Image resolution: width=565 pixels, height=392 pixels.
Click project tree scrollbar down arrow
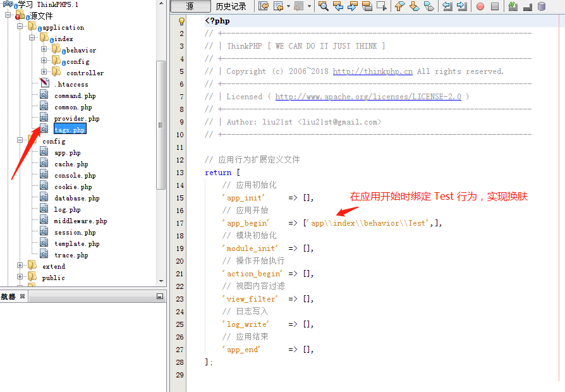pyautogui.click(x=161, y=281)
